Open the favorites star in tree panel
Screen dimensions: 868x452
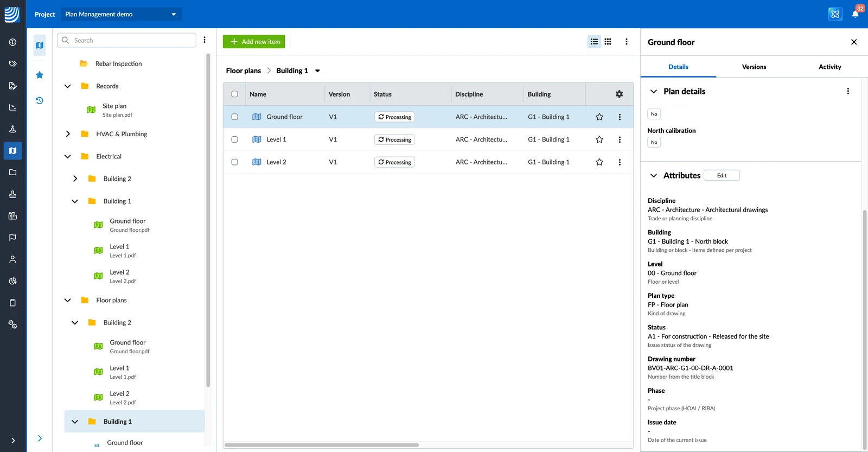[40, 75]
